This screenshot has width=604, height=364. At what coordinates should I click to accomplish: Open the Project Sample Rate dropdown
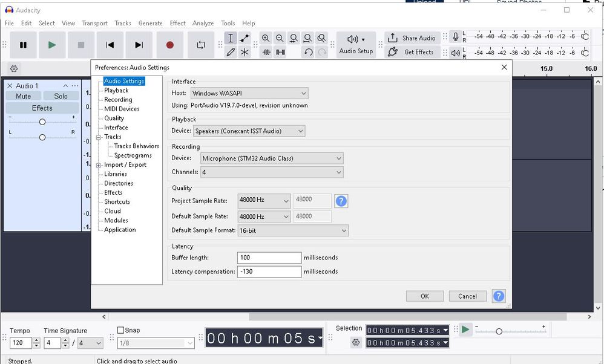(264, 201)
